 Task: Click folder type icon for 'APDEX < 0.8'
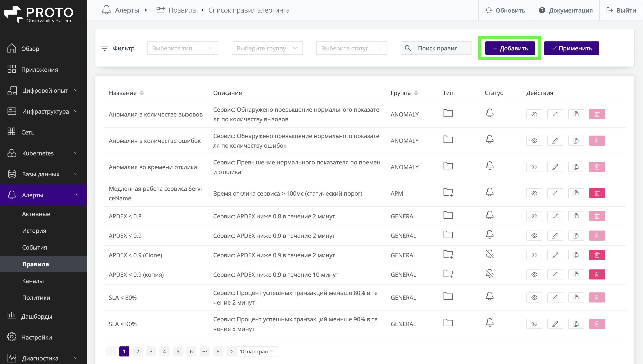448,215
